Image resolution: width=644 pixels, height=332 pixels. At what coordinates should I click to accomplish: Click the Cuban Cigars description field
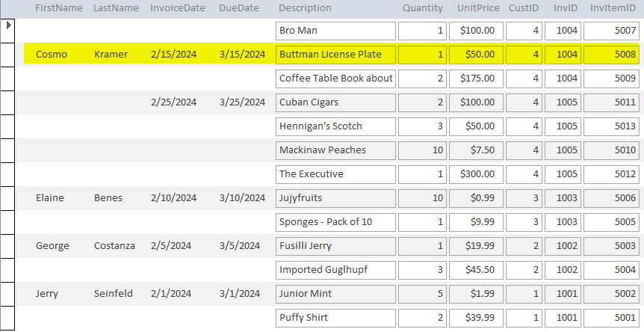(x=335, y=102)
